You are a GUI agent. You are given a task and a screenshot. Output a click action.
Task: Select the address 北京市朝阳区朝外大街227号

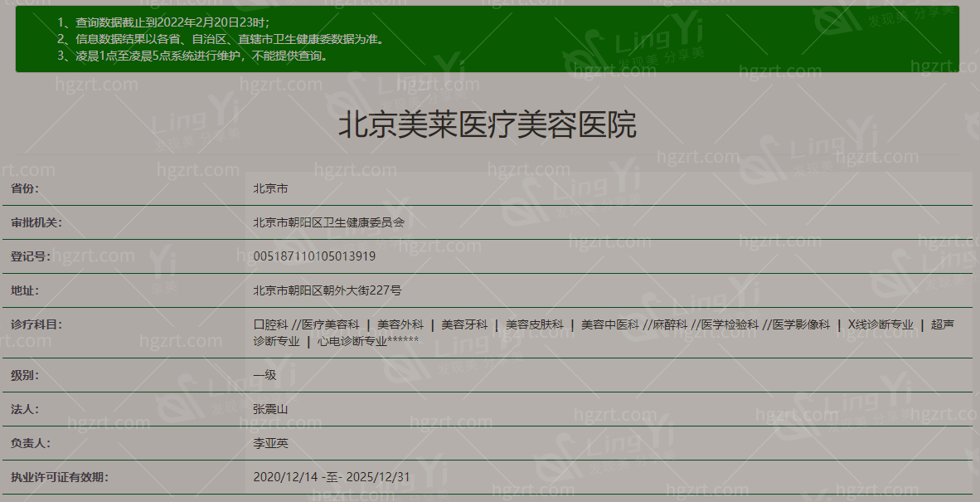coord(327,290)
